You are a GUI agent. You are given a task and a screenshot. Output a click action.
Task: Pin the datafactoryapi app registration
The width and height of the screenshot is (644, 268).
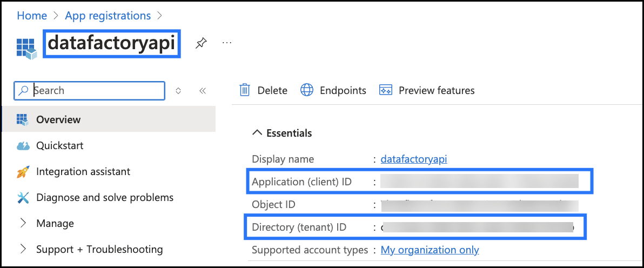coord(201,43)
